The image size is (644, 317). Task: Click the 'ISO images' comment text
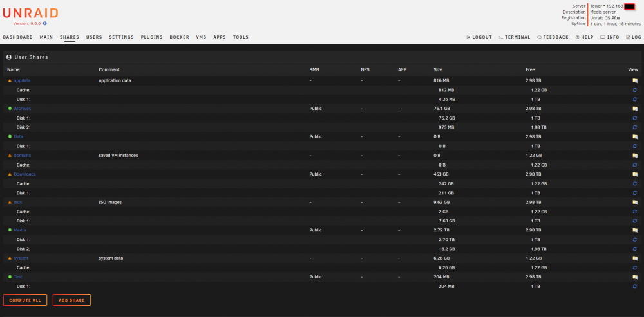(x=110, y=202)
